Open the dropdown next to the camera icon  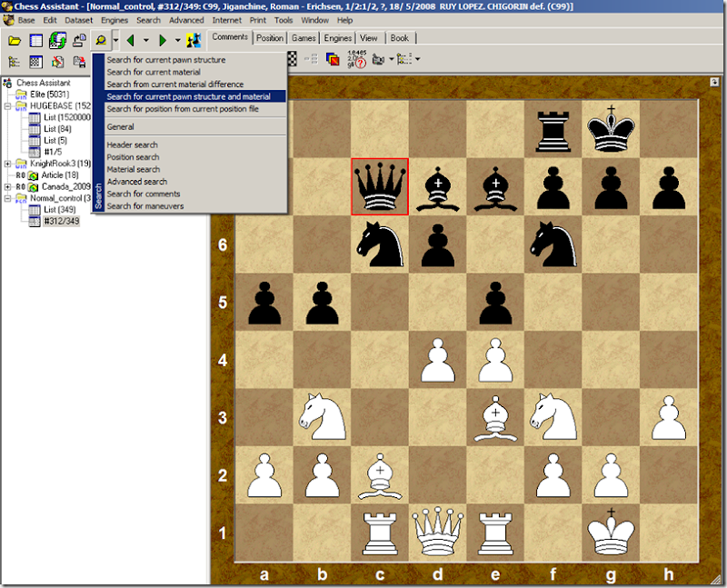point(392,59)
